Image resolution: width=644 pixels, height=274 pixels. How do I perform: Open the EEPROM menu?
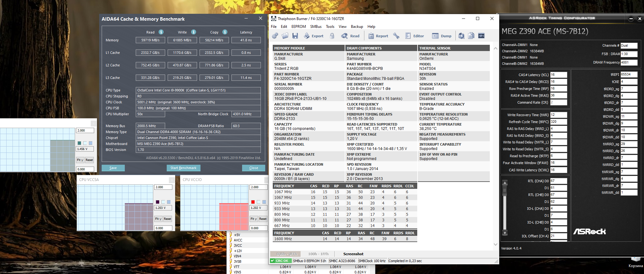298,27
